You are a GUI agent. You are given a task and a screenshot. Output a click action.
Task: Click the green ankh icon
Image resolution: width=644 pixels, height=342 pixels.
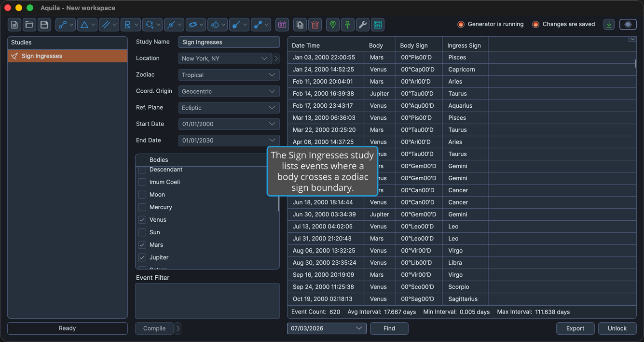point(348,25)
